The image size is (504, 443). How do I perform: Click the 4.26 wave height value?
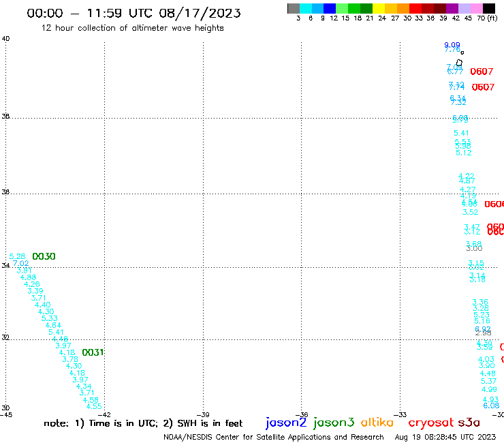(x=32, y=284)
